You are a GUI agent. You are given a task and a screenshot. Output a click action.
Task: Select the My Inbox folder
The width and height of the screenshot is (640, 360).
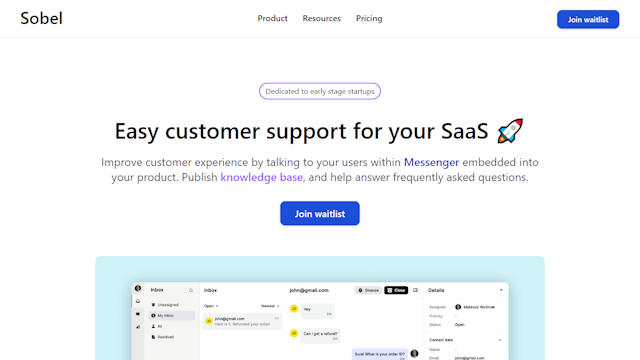pos(172,316)
